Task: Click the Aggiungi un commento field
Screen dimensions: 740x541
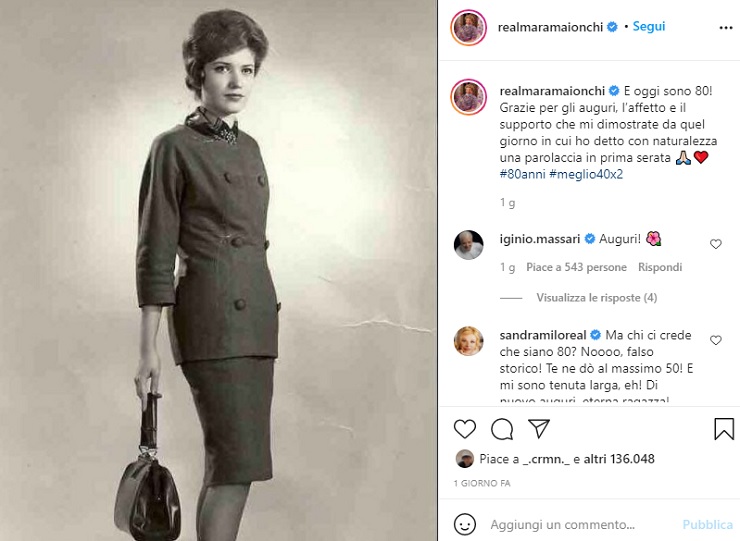Action: point(575,524)
